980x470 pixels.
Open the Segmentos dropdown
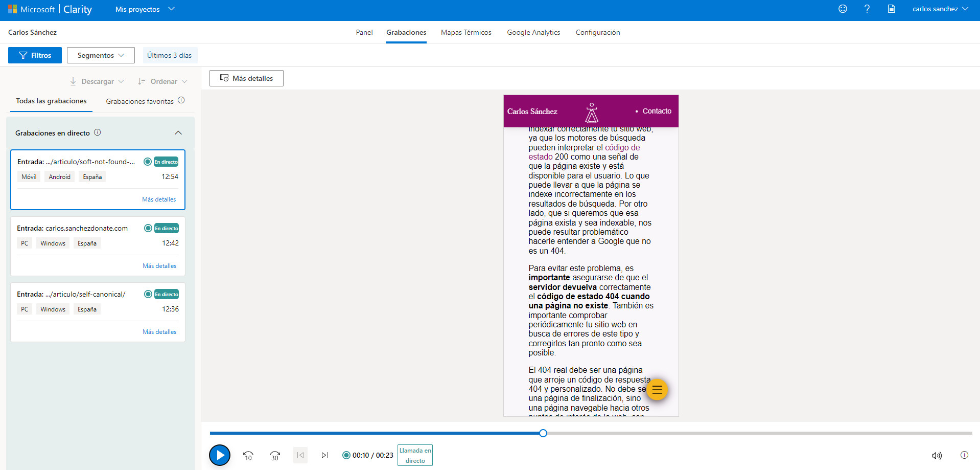click(x=101, y=55)
